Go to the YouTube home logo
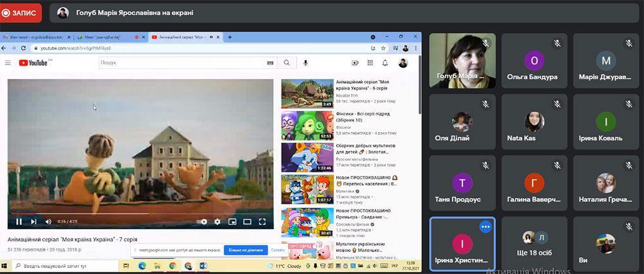This screenshot has height=274, width=644. (x=33, y=63)
